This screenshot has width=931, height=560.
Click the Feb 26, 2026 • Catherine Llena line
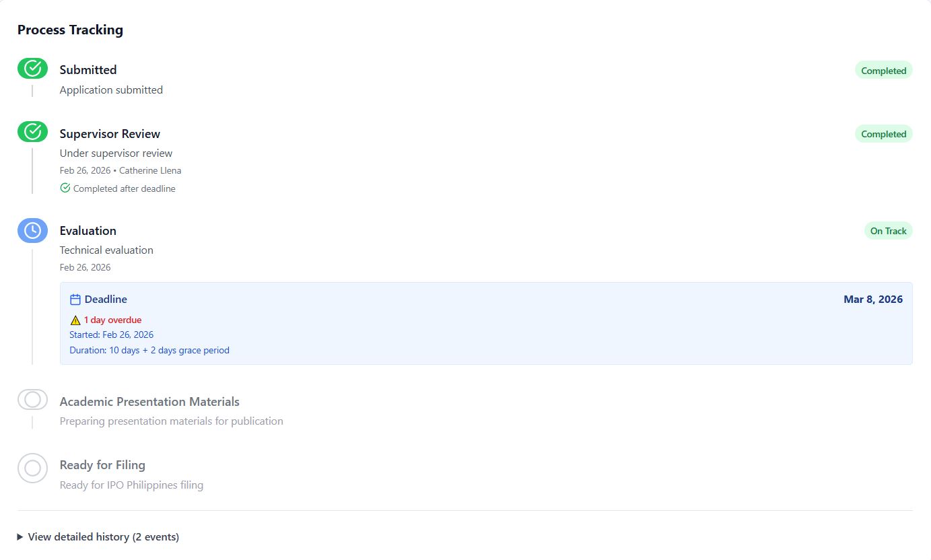(x=120, y=170)
